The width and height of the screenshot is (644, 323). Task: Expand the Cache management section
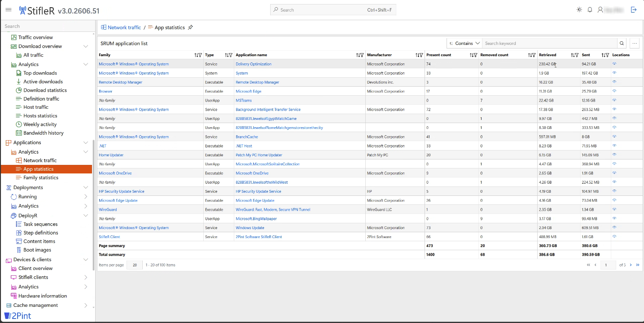[86, 305]
